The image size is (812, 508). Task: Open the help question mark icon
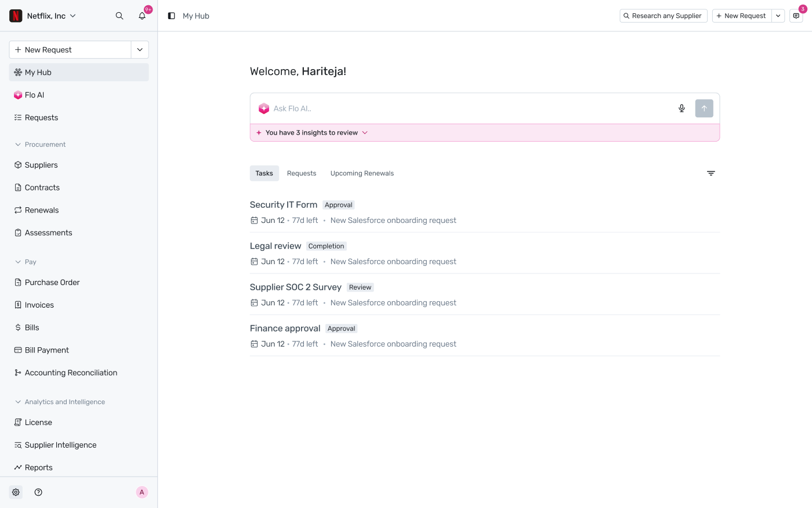38,492
